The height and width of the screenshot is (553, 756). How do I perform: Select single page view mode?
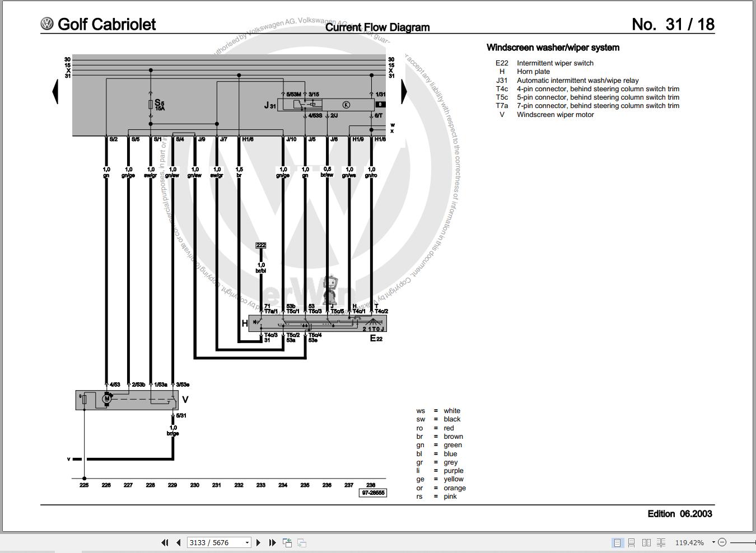(x=617, y=542)
